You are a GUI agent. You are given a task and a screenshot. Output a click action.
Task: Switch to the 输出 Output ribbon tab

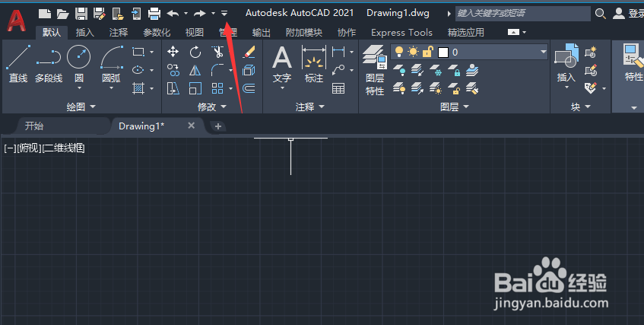pos(262,33)
